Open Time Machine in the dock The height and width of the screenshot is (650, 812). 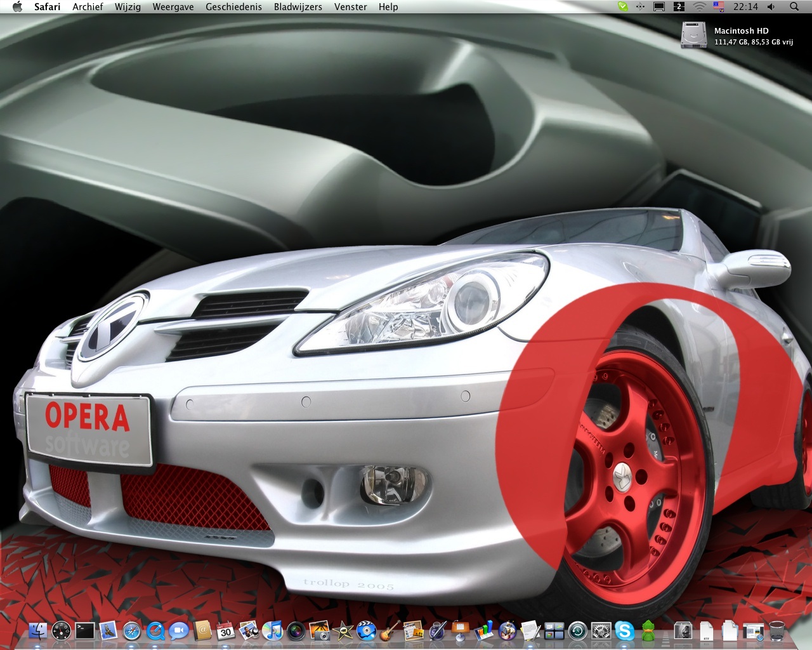pyautogui.click(x=578, y=630)
